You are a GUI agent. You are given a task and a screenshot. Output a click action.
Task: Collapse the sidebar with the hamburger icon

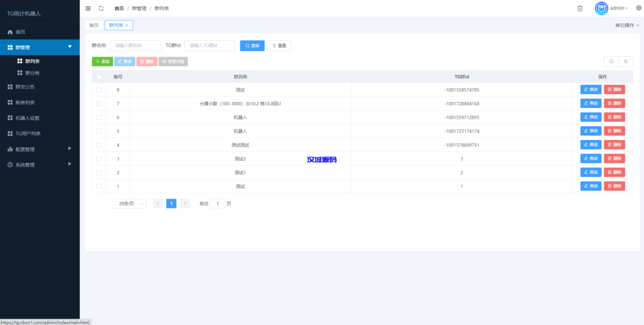pyautogui.click(x=88, y=8)
